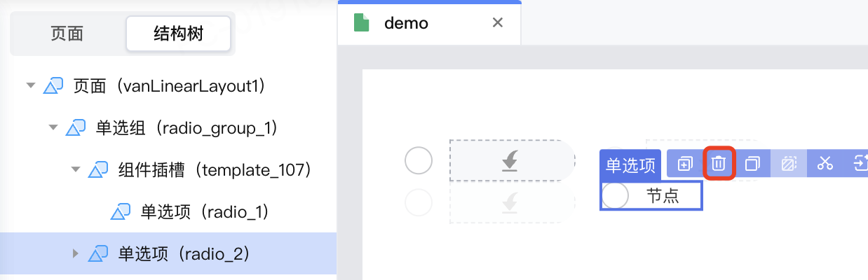Image resolution: width=868 pixels, height=280 pixels.
Task: Close the demo tab
Action: pos(498,22)
